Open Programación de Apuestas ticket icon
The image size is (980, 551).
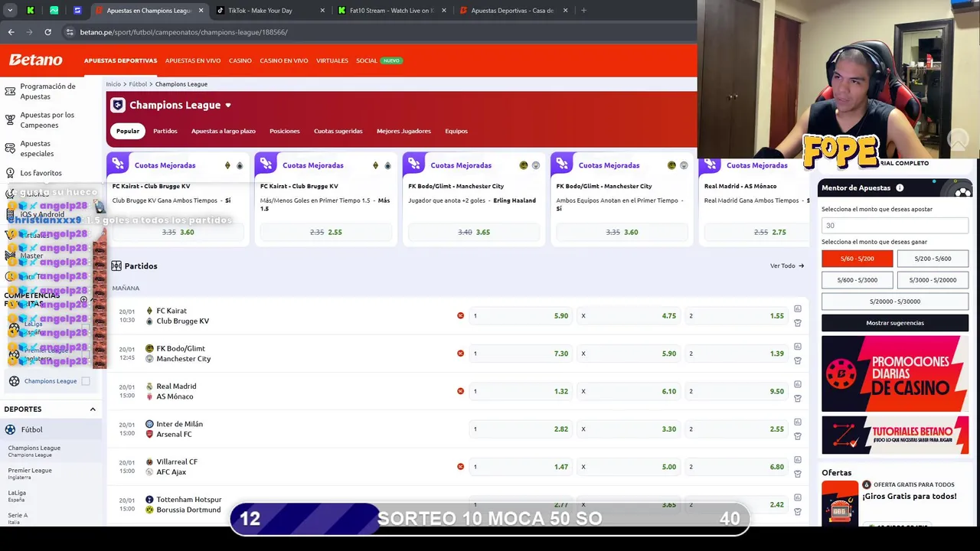(x=10, y=91)
